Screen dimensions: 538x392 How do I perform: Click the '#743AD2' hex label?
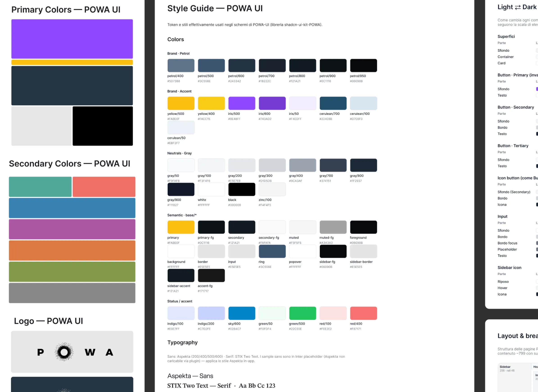pos(265,119)
